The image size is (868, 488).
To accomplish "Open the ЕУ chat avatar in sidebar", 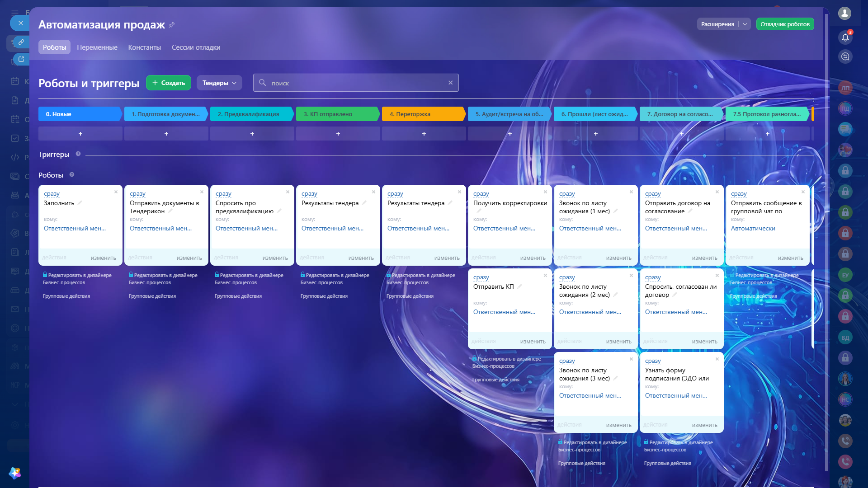I will pyautogui.click(x=845, y=275).
